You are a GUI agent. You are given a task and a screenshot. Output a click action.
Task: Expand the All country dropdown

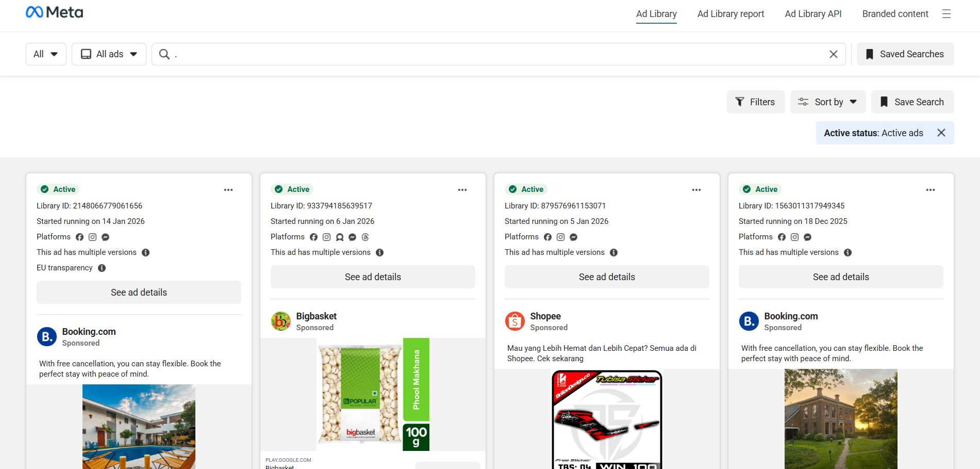[x=46, y=54]
